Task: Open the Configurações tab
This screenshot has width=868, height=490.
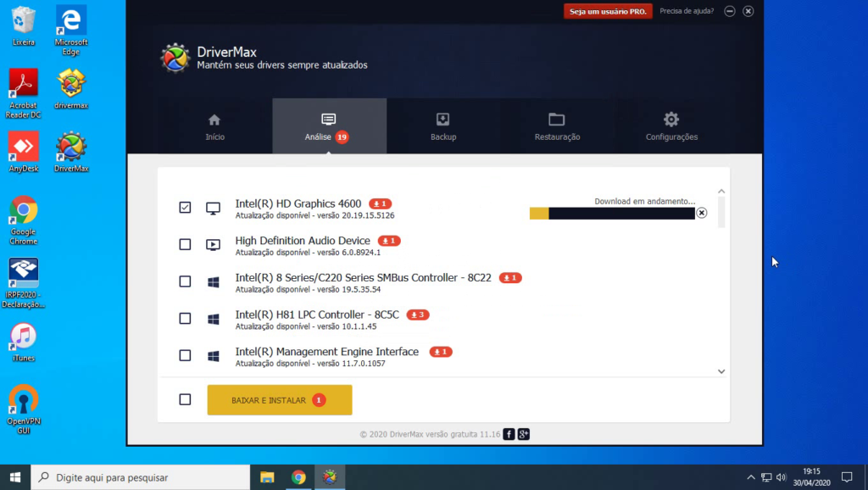Action: tap(671, 127)
